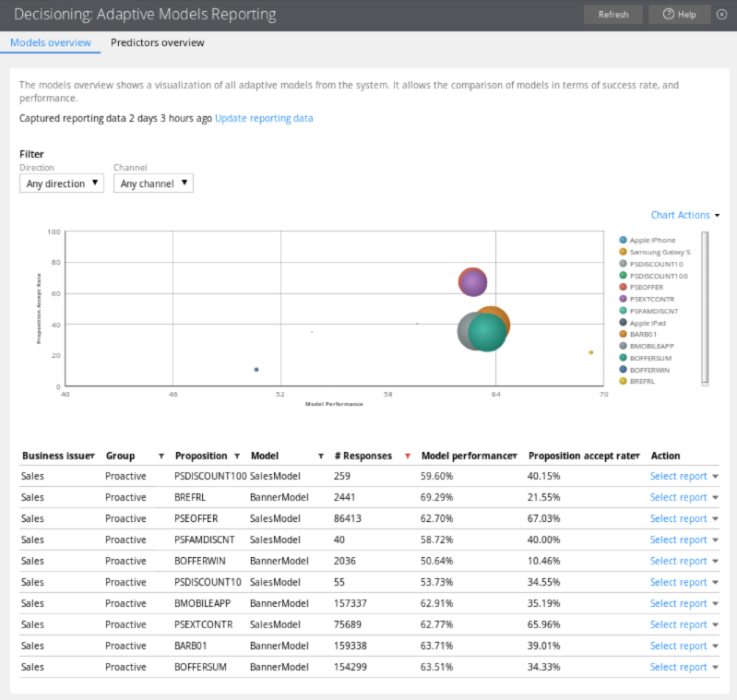This screenshot has width=737, height=700.
Task: Switch to the Predictors overview tab
Action: [158, 42]
